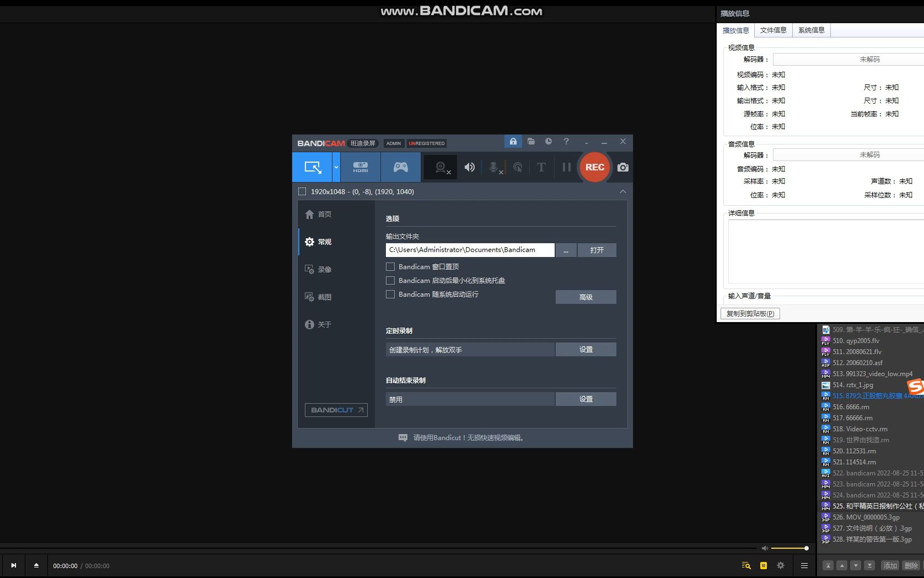Open the scheduled recording clock icon
Screen dimensions: 924x578
(x=549, y=142)
